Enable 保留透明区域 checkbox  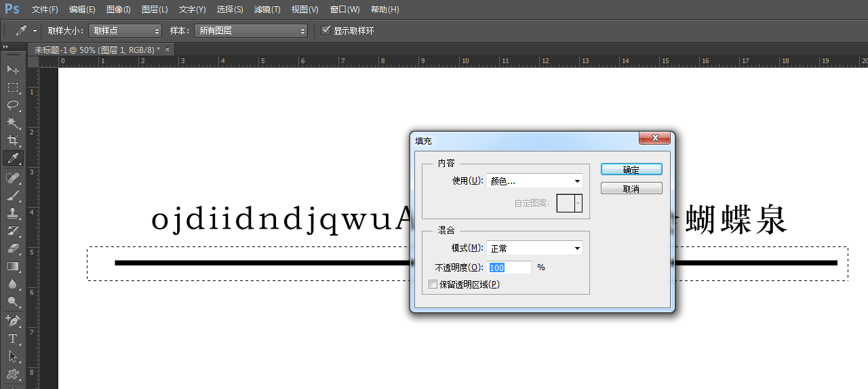tap(433, 284)
